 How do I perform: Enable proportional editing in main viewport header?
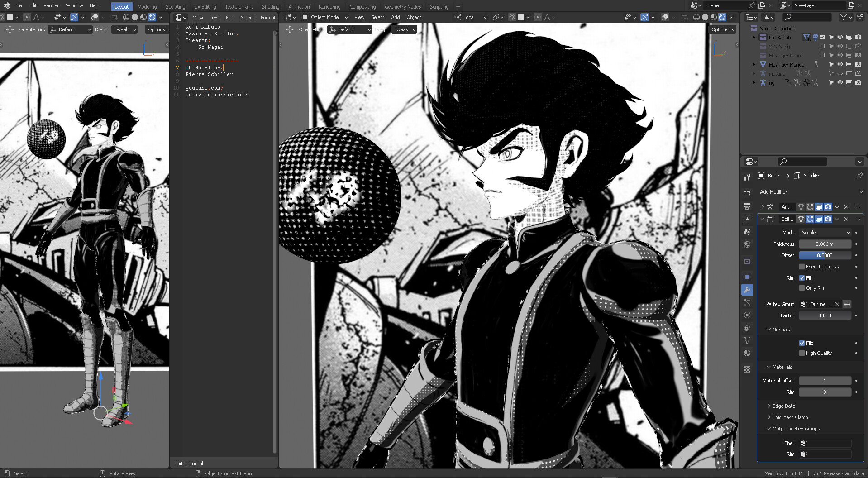pyautogui.click(x=537, y=17)
